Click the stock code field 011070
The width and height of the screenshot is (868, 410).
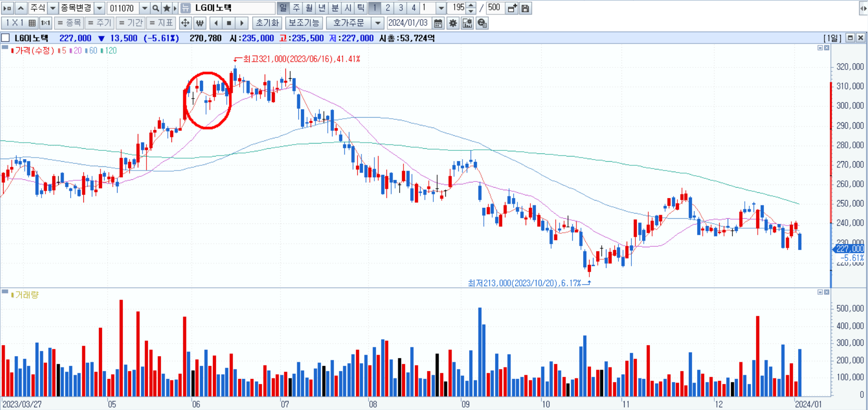[123, 8]
